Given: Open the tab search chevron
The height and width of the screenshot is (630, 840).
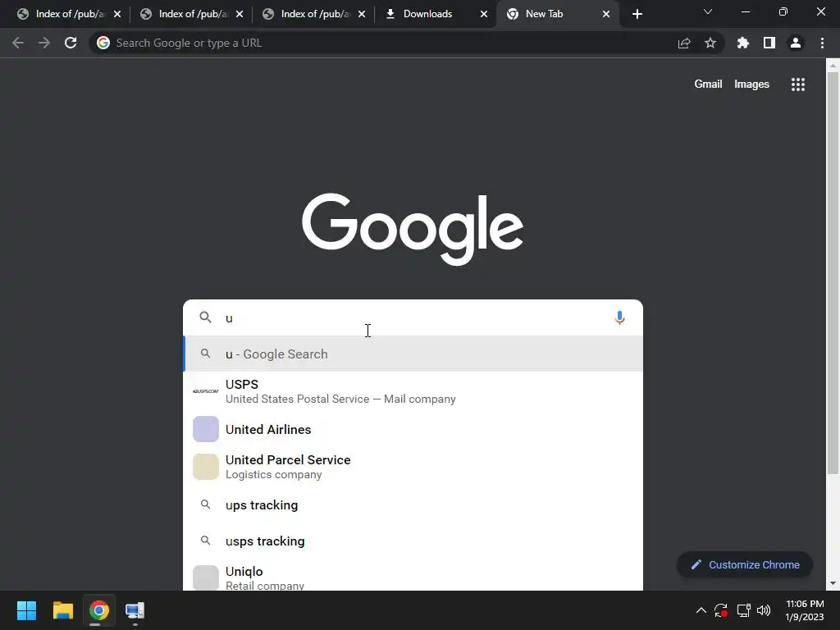Looking at the screenshot, I should [x=708, y=11].
